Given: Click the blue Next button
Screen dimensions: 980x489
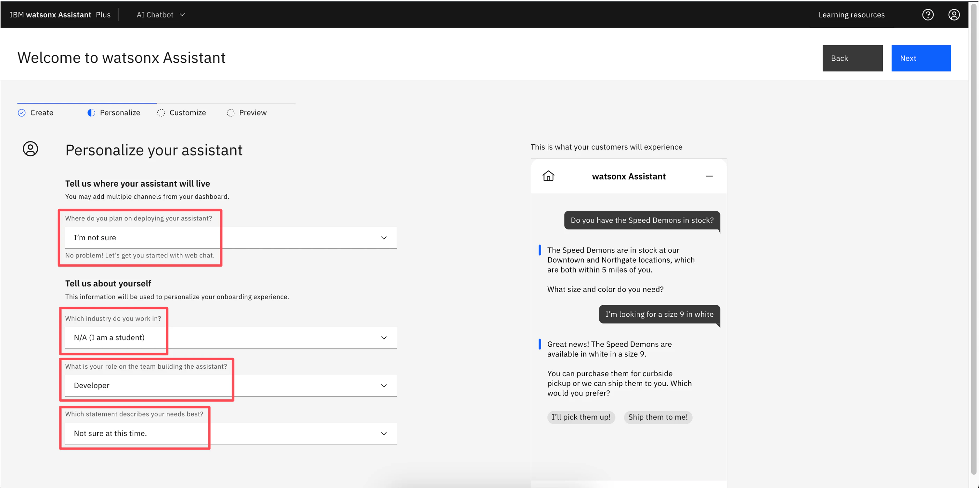Looking at the screenshot, I should (921, 58).
